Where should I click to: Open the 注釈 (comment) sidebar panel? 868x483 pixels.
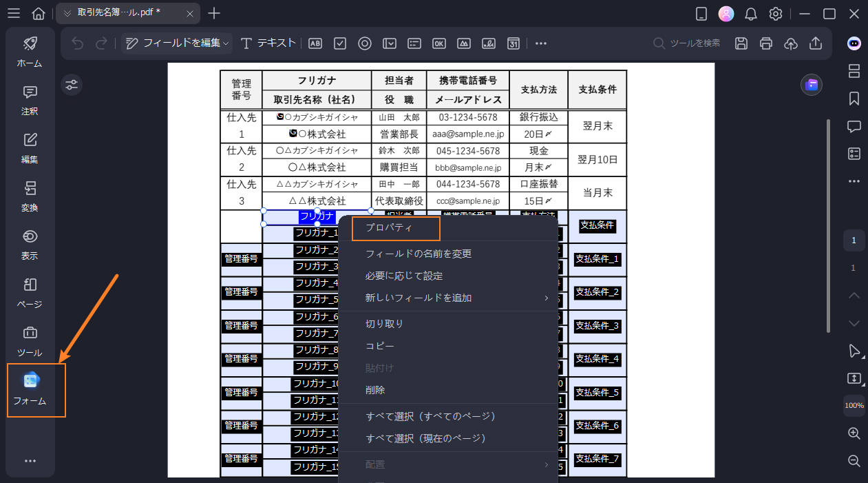29,100
